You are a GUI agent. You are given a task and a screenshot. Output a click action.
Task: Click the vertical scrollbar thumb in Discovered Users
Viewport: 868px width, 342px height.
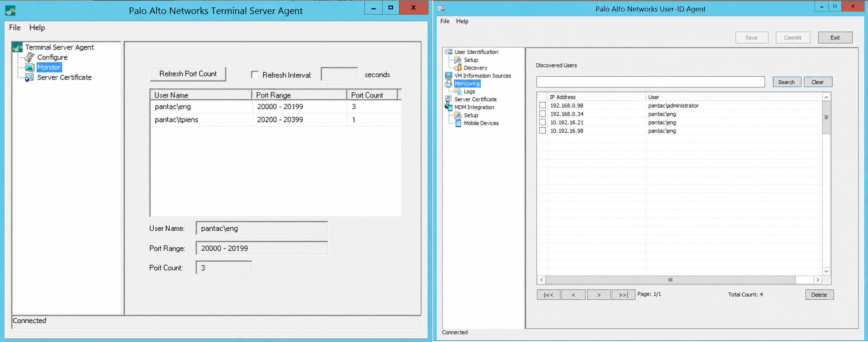click(826, 117)
